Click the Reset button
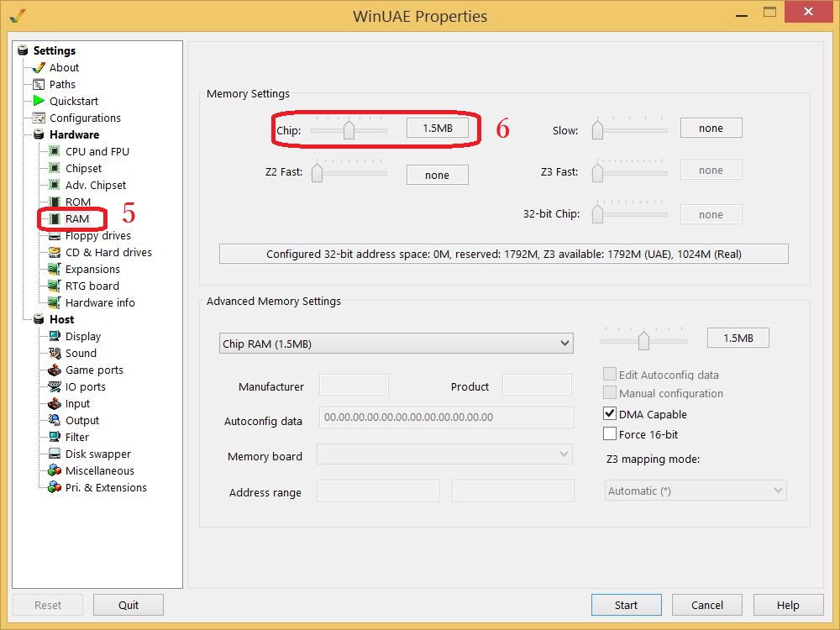The width and height of the screenshot is (840, 630). coord(48,605)
